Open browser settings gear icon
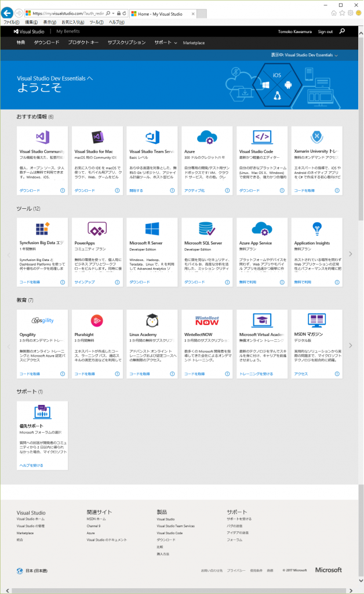The image size is (364, 594). 350,13
